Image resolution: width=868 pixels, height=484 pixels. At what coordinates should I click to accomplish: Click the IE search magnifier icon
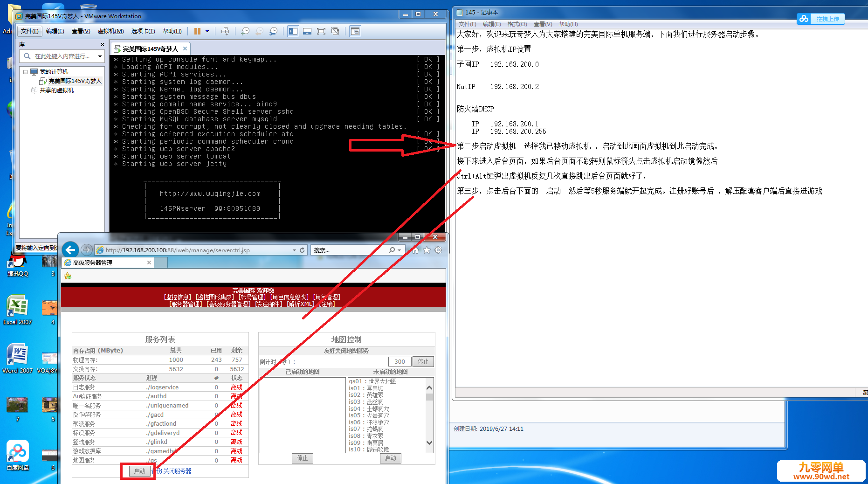point(392,250)
